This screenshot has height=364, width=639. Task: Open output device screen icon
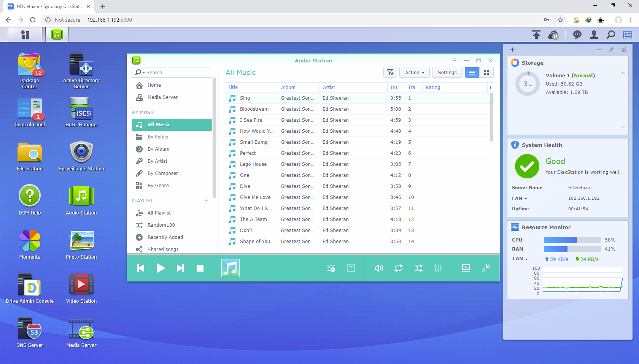pyautogui.click(x=466, y=268)
